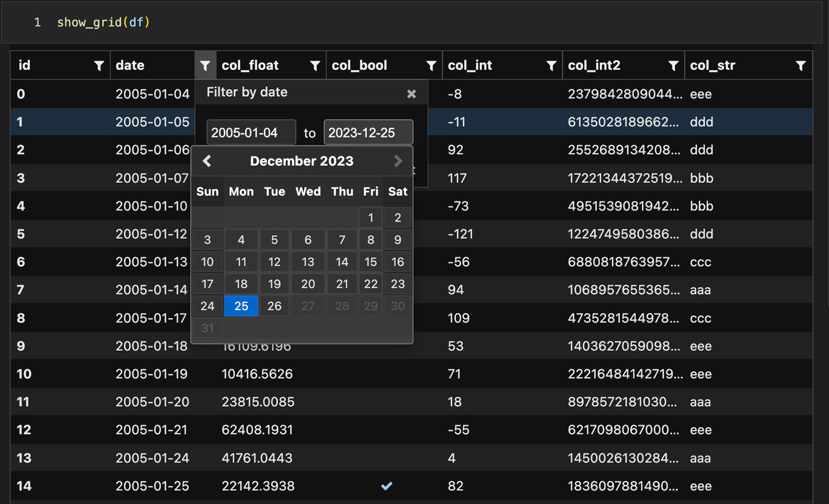Close the Filter by date popup
The width and height of the screenshot is (829, 504).
click(411, 94)
